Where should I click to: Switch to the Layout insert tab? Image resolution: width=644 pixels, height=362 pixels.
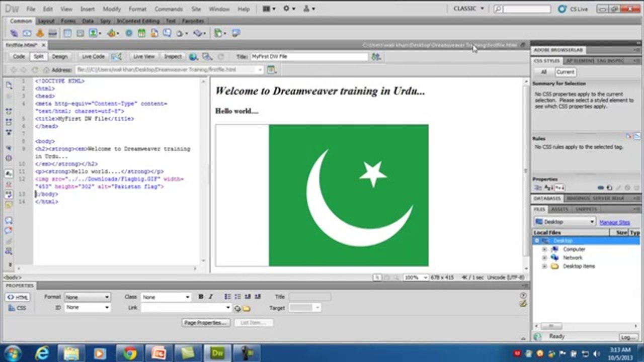(46, 21)
